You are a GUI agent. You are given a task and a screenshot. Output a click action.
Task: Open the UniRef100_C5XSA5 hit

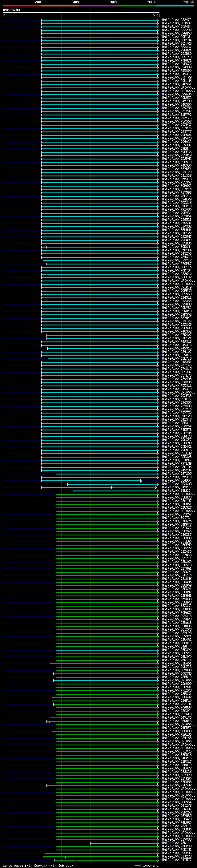pyautogui.click(x=176, y=484)
